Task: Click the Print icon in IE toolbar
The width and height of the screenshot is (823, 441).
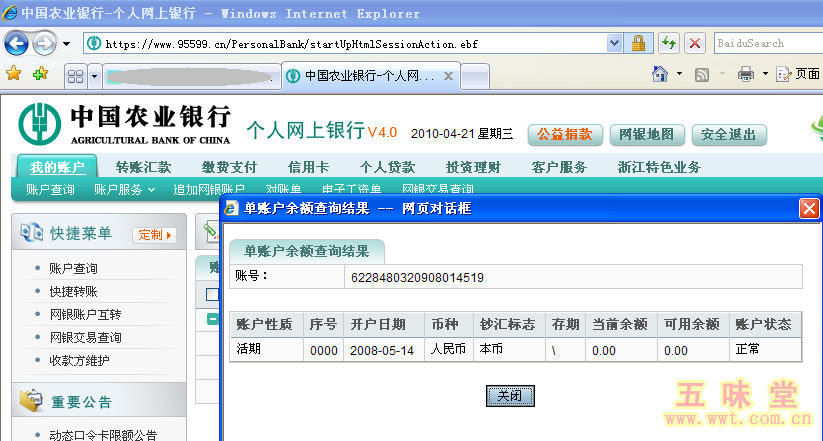Action: [746, 75]
